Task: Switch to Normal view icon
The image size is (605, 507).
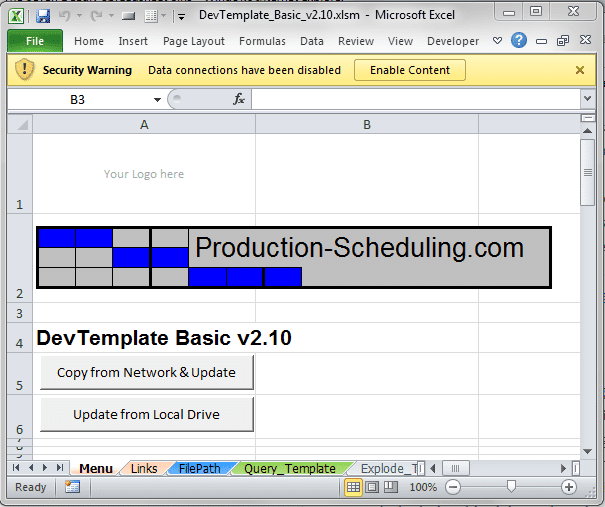Action: (353, 487)
